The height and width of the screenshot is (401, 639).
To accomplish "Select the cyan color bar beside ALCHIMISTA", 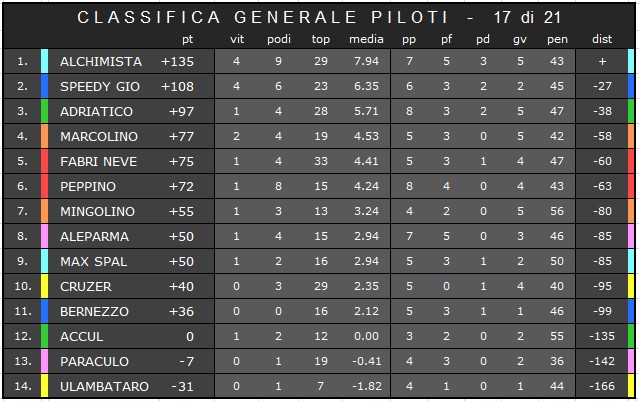I will coord(44,61).
